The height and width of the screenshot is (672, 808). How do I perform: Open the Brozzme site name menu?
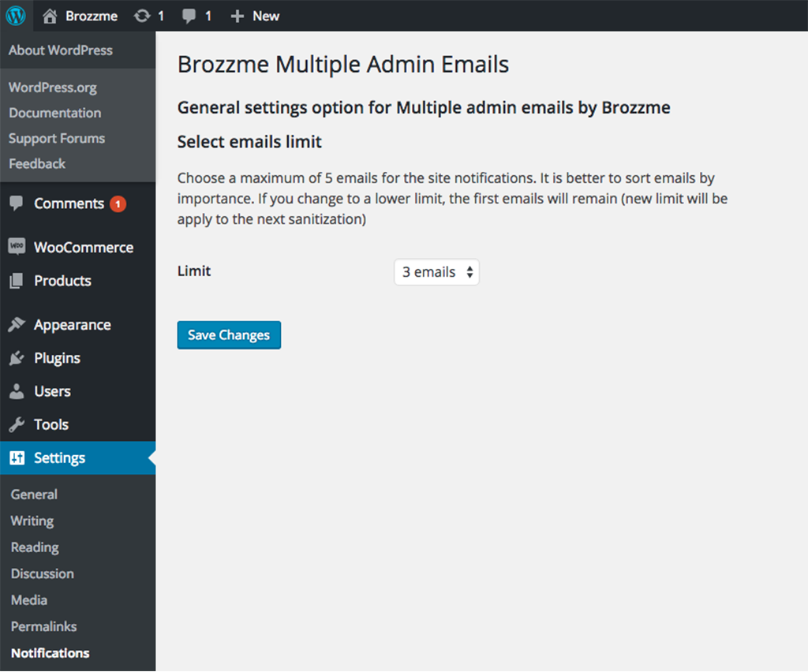[92, 16]
